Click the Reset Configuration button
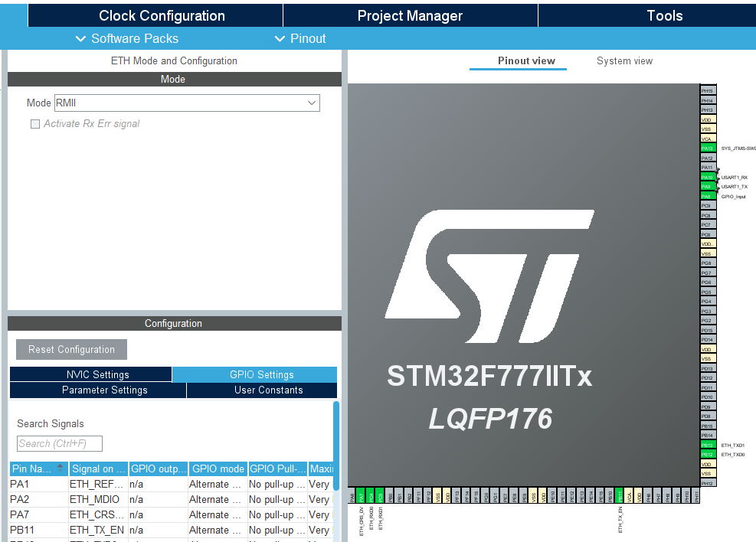 click(71, 349)
